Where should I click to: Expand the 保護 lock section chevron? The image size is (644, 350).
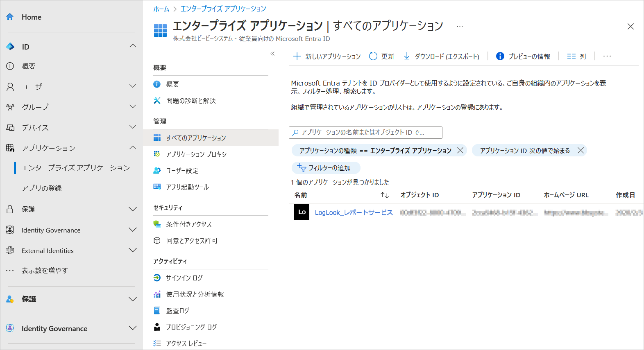(x=133, y=209)
